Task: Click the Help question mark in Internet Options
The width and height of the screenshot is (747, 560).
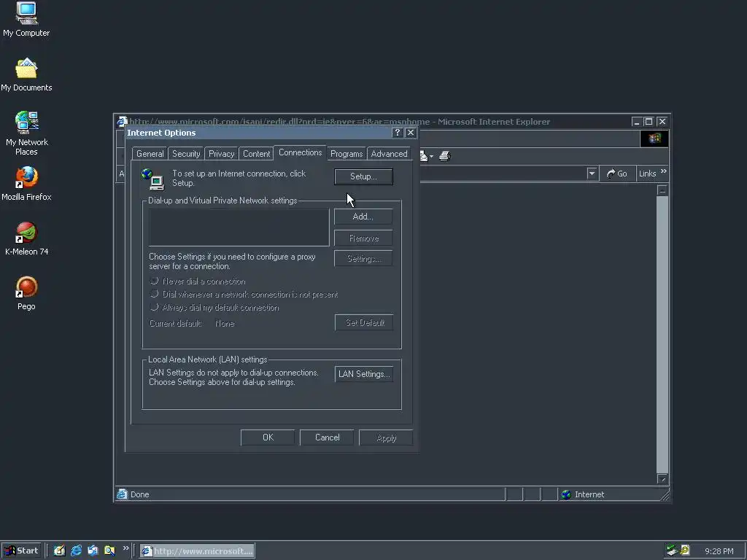Action: pyautogui.click(x=398, y=133)
